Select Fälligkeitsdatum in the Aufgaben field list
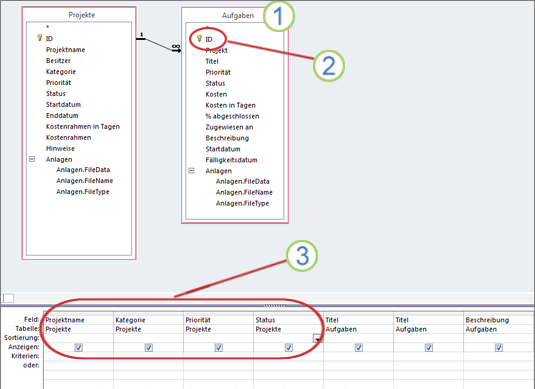Screen dimensions: 535x389 [231, 160]
